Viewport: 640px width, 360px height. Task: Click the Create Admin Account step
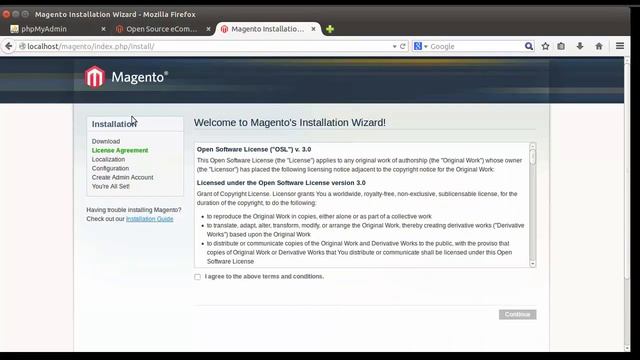122,177
